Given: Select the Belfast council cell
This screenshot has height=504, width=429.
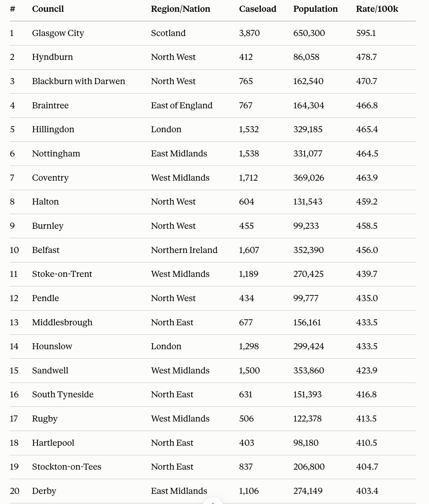Looking at the screenshot, I should (46, 250).
